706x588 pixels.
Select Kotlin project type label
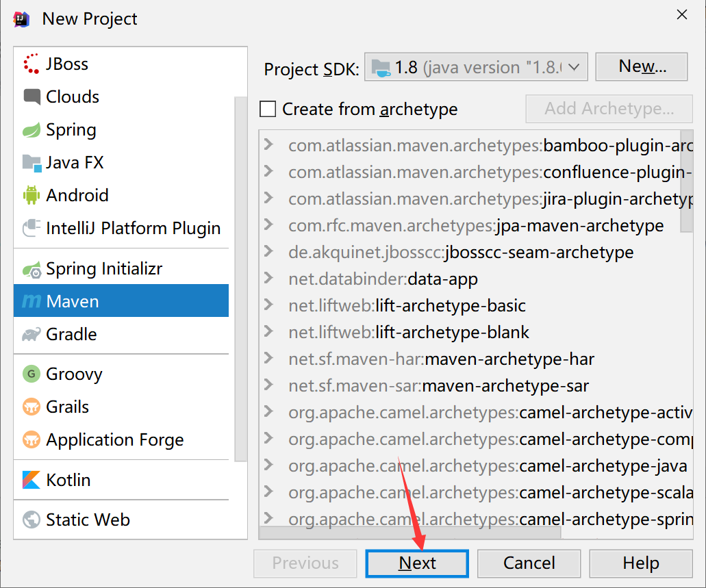68,480
